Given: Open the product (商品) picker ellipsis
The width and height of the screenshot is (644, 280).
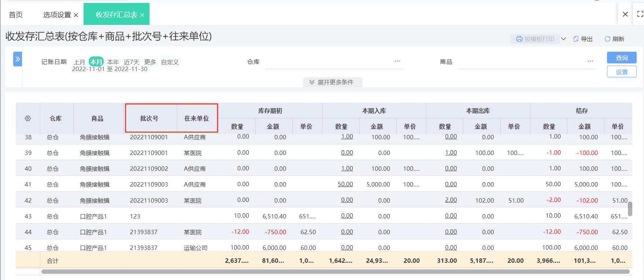Looking at the screenshot, I should [590, 61].
